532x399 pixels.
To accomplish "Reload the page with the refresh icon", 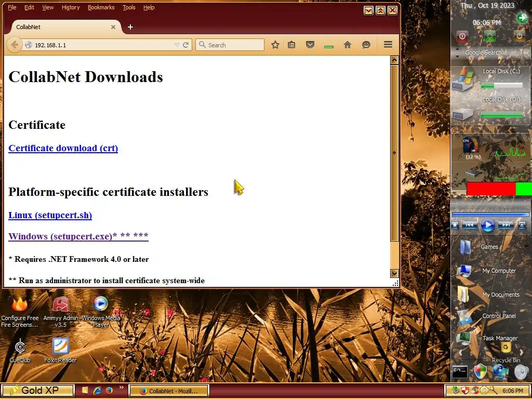I will [185, 45].
